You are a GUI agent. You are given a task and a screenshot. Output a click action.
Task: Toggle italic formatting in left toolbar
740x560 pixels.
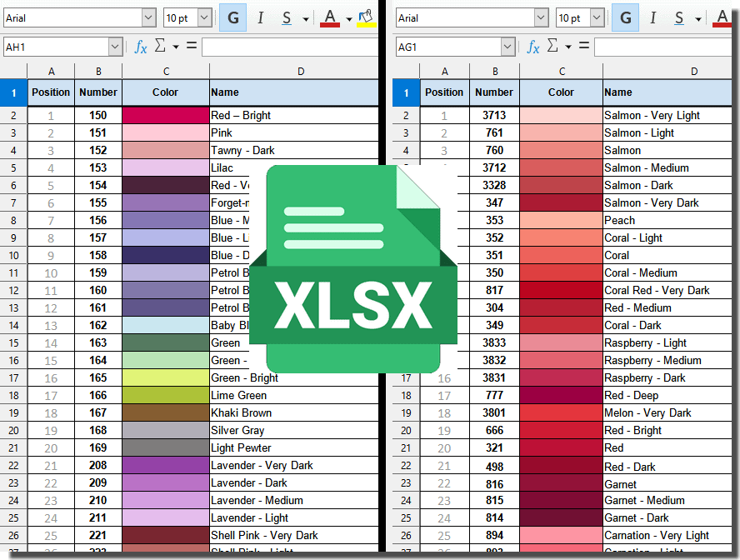(260, 17)
